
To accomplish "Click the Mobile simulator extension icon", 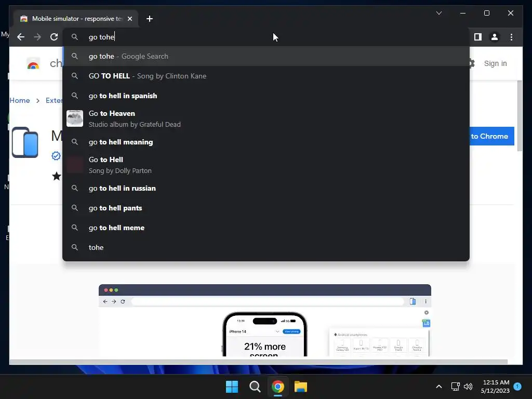I will (x=25, y=142).
